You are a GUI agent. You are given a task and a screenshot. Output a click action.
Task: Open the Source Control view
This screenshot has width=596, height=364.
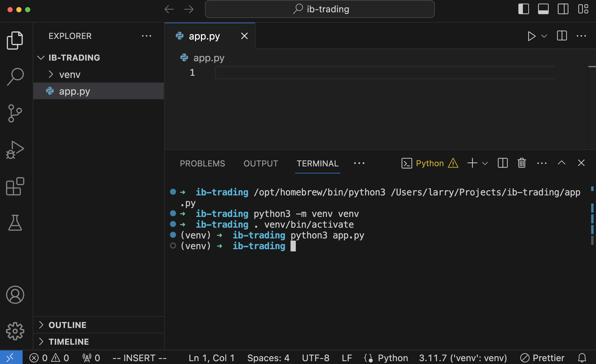[x=15, y=113]
